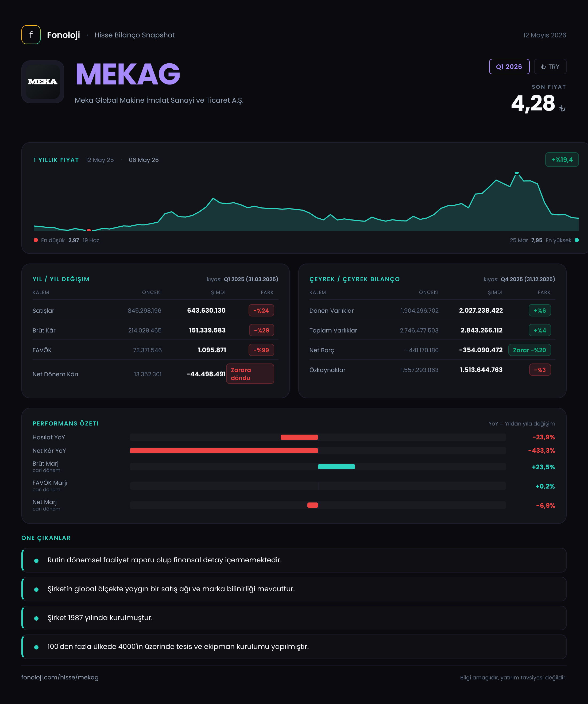Click the green highest-price marker on chart
The width and height of the screenshot is (588, 704).
[517, 173]
